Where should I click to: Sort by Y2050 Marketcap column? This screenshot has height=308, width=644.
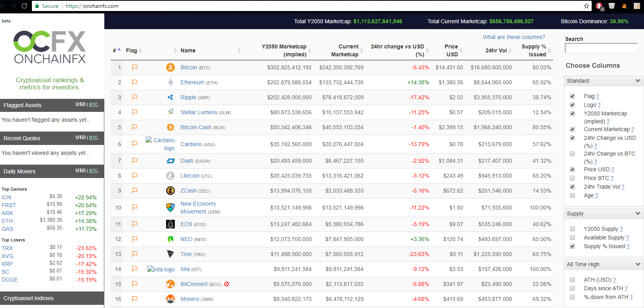click(284, 50)
